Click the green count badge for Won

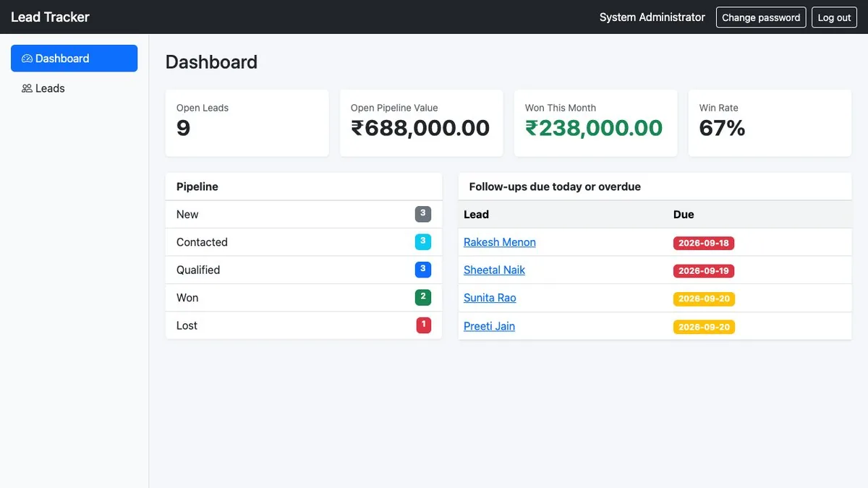pos(423,297)
